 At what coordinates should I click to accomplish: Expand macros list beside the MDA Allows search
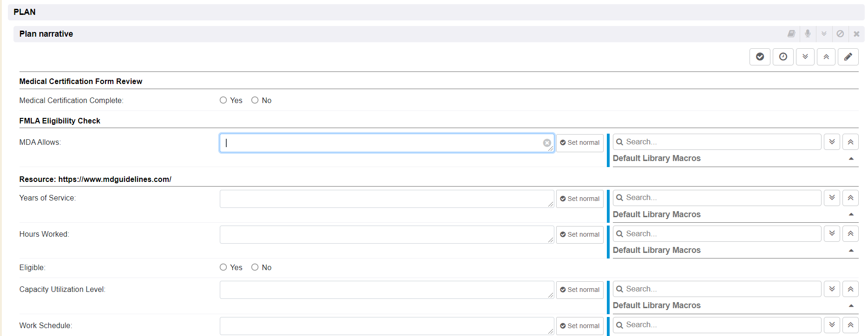(832, 142)
